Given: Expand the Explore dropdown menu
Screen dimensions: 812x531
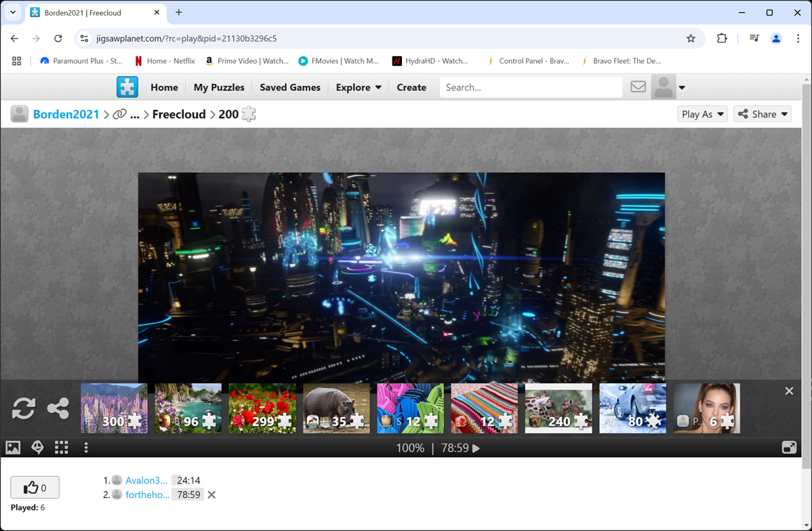Looking at the screenshot, I should tap(359, 87).
